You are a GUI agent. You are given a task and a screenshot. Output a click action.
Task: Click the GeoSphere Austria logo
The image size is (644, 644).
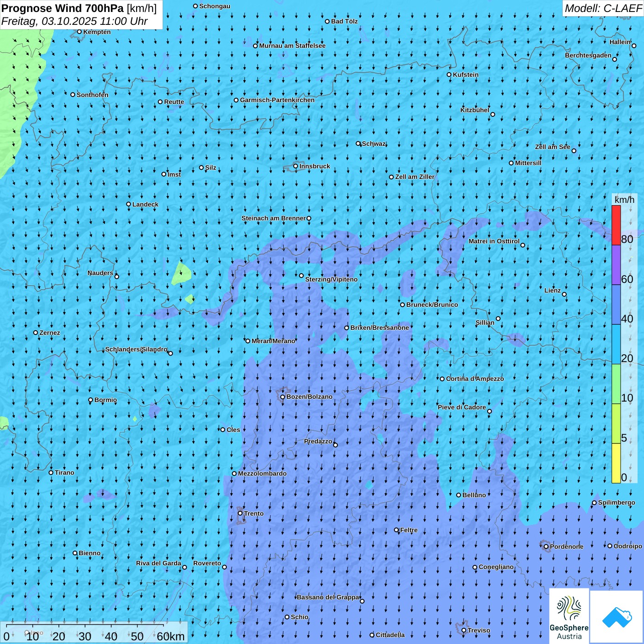tap(569, 616)
